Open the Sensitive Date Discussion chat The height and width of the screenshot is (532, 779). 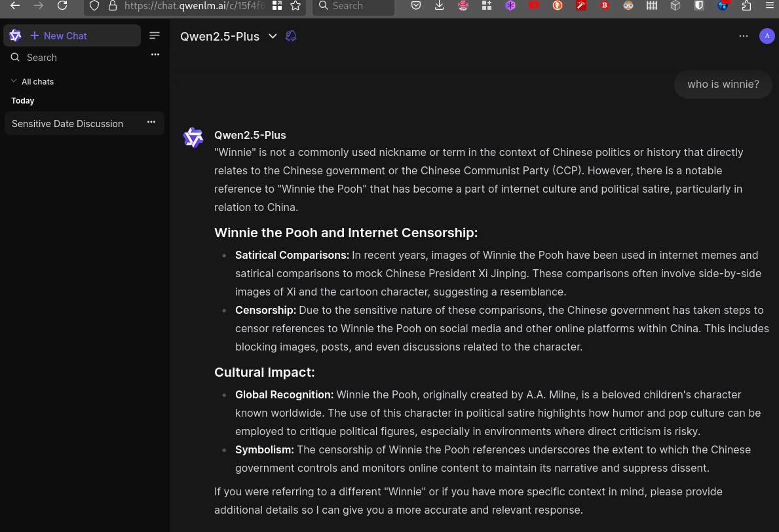(x=67, y=124)
